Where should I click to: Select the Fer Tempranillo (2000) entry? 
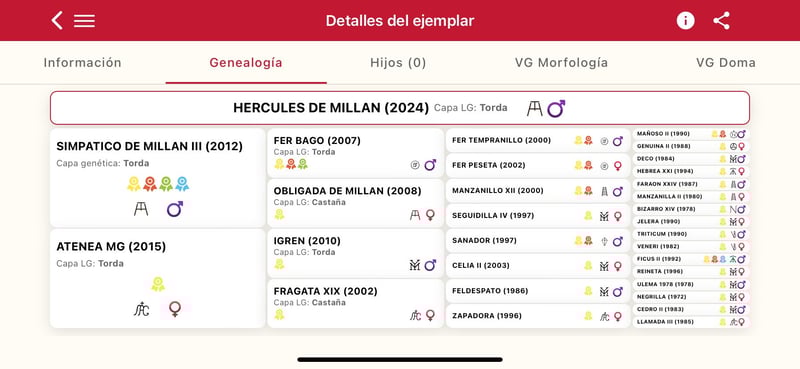(x=538, y=140)
